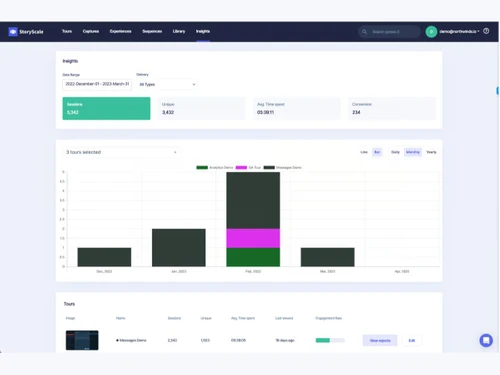This screenshot has width=500, height=375.
Task: Click the Avg. Time spent column header
Action: coord(243,318)
